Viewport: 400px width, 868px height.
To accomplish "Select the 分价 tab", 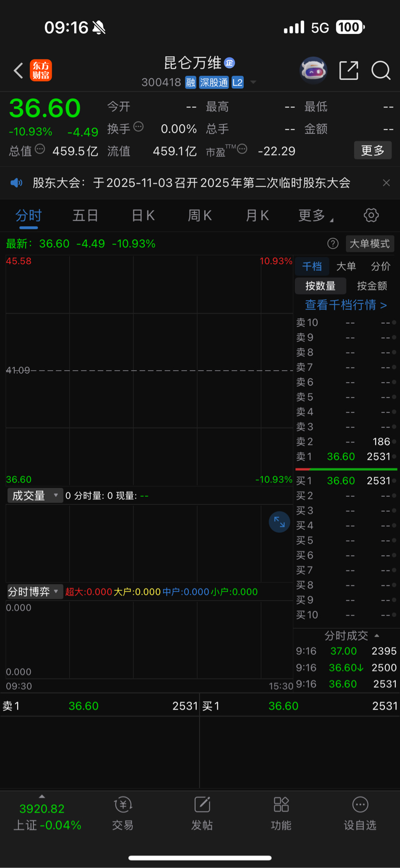I will [381, 266].
